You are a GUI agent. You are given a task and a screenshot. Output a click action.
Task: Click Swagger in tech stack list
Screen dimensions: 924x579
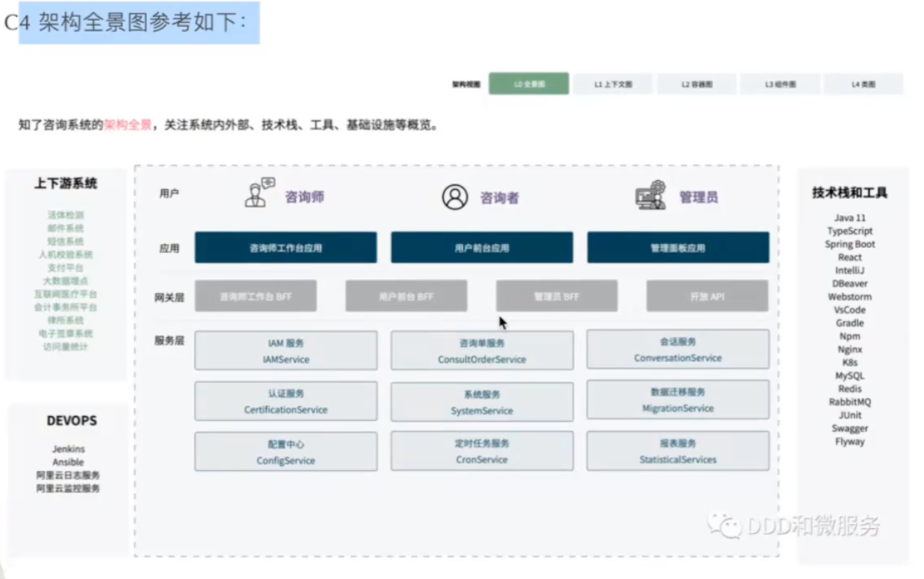[850, 428]
